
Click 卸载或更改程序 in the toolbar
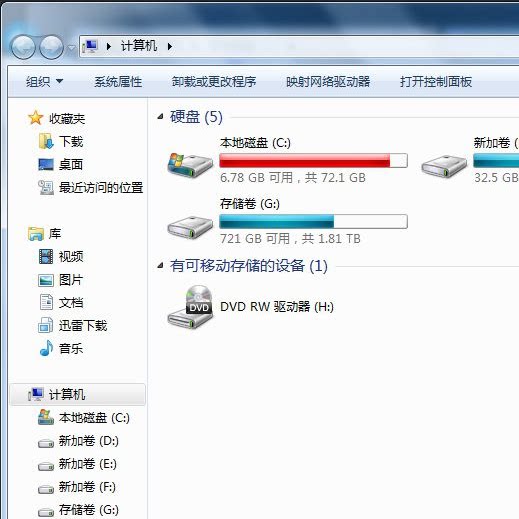tap(214, 82)
